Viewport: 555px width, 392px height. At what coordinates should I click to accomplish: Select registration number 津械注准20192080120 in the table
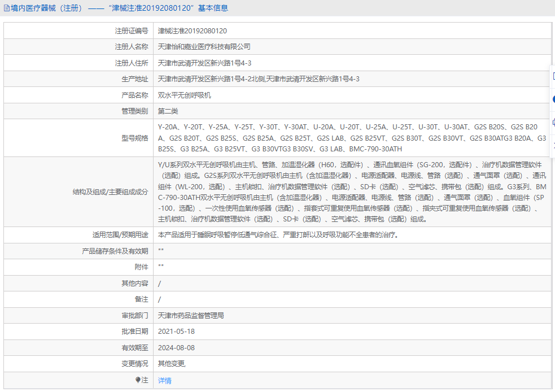[192, 31]
